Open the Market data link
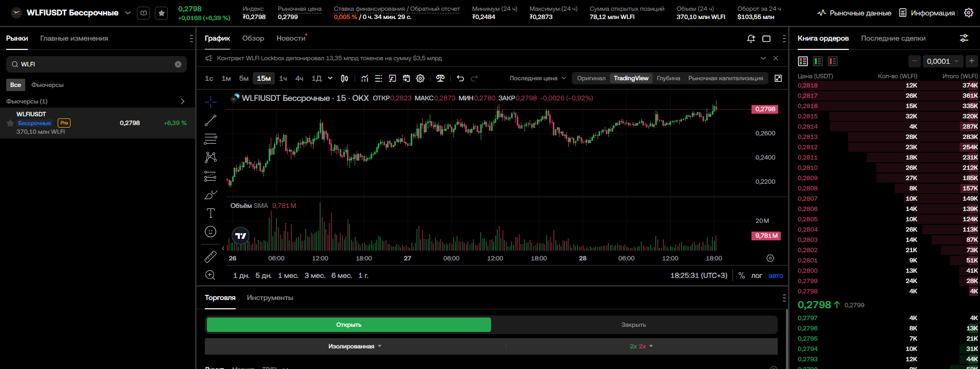This screenshot has height=369, width=980. [854, 13]
